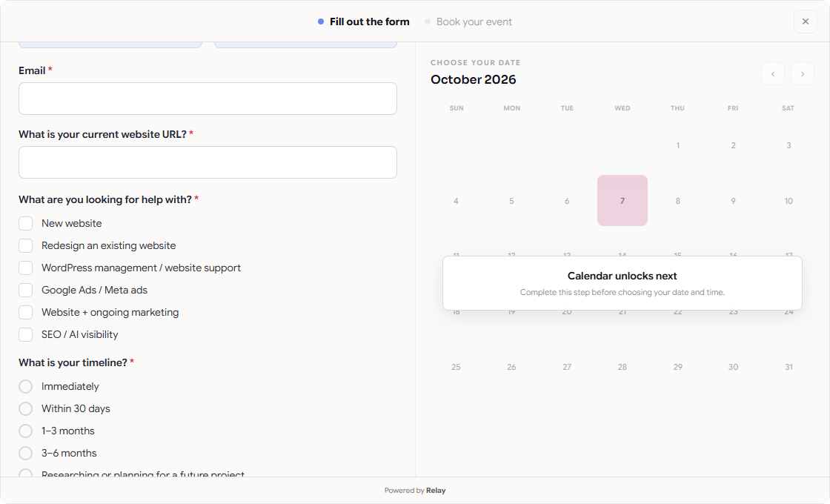This screenshot has height=504, width=830.
Task: Select 1–3 months timeline
Action: coord(25,431)
